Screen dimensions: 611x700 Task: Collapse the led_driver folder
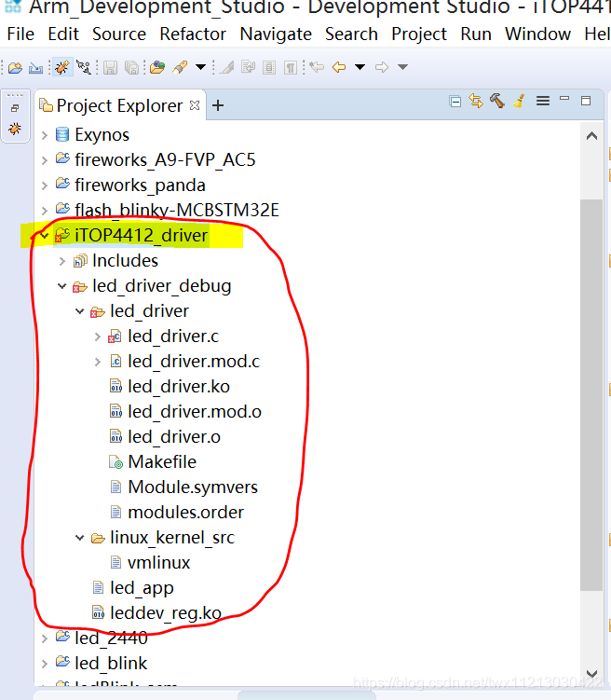(x=80, y=311)
